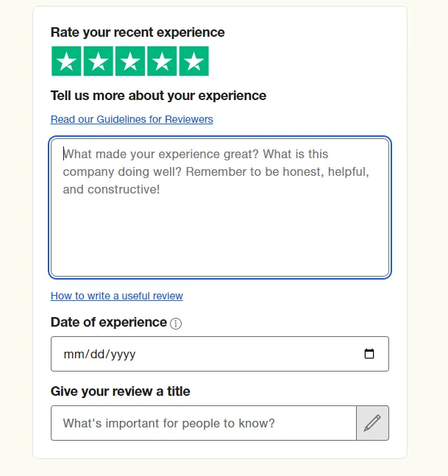Click the info icon beside Date of experience
448x476 pixels.
point(176,324)
